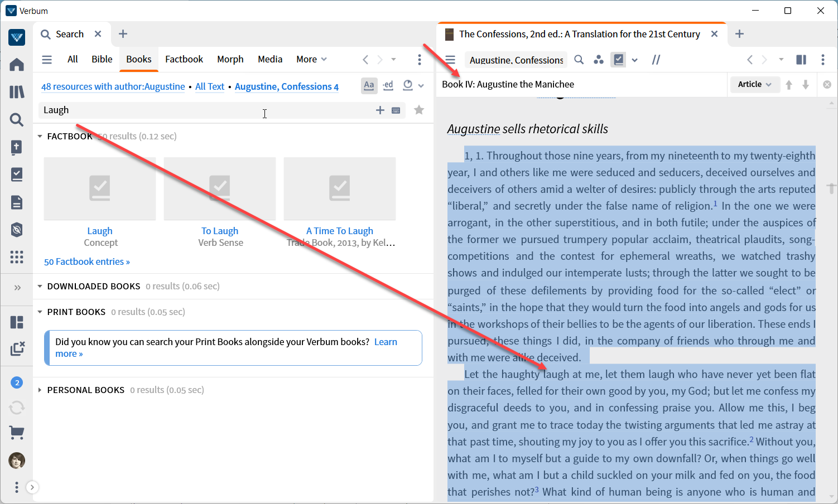The height and width of the screenshot is (504, 838).
Task: Switch to the Media search tab
Action: pos(270,59)
